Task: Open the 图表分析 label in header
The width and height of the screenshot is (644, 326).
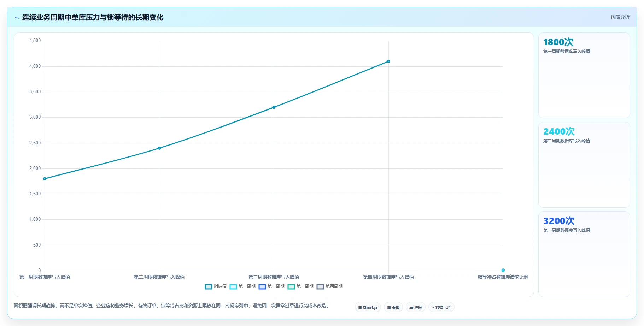Action: pos(620,17)
